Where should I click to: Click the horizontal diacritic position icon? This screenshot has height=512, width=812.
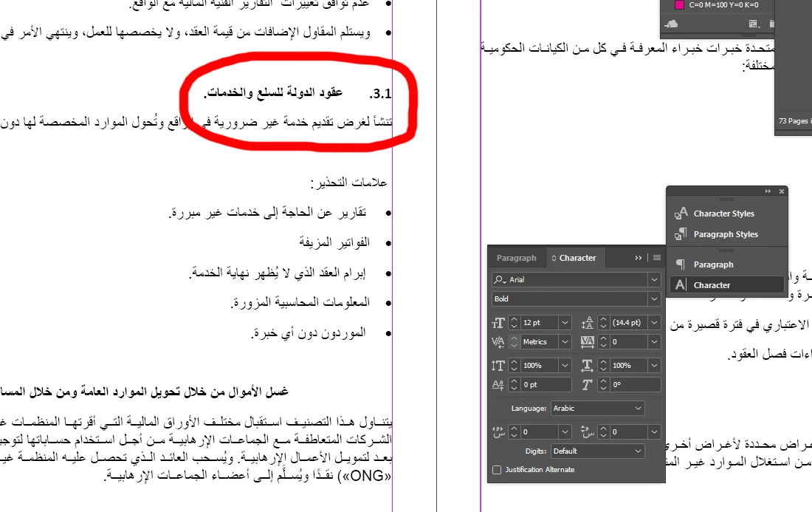[x=498, y=431]
